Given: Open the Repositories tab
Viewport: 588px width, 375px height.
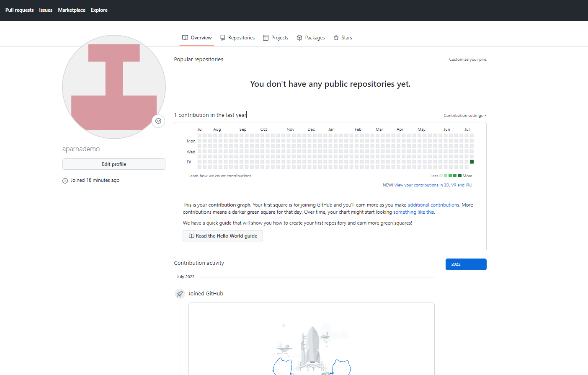Looking at the screenshot, I should click(241, 37).
